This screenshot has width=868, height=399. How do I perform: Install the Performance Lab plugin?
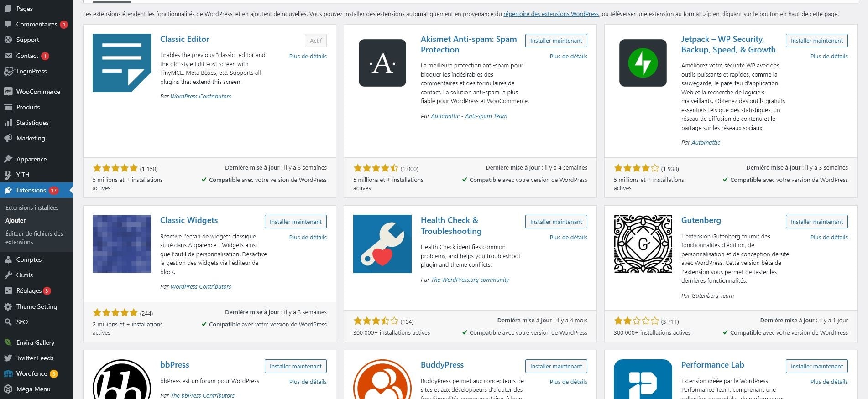(x=817, y=366)
